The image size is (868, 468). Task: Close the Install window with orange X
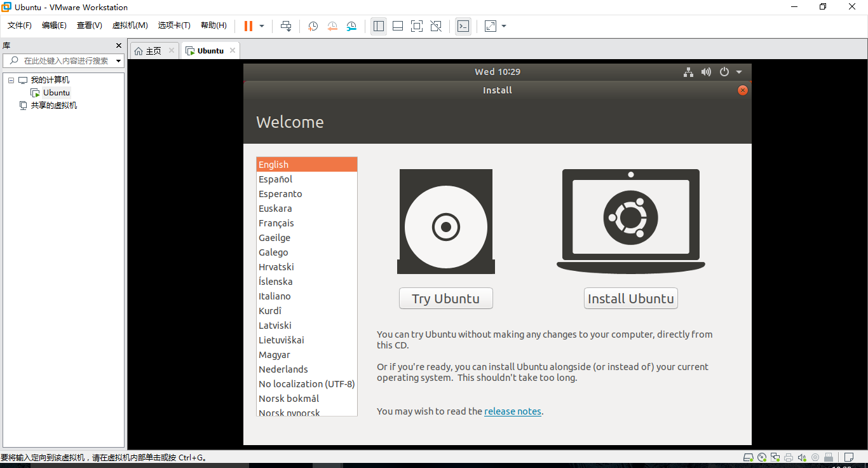742,90
